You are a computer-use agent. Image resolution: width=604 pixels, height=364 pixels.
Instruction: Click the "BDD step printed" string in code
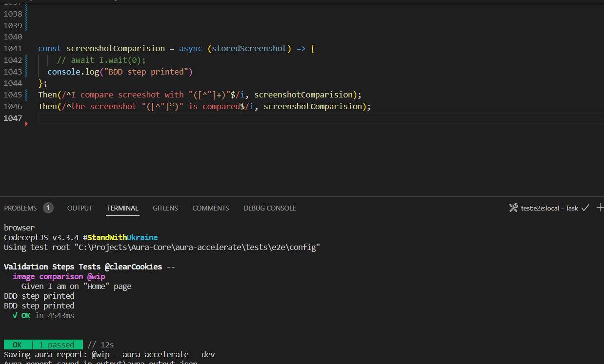(x=146, y=72)
